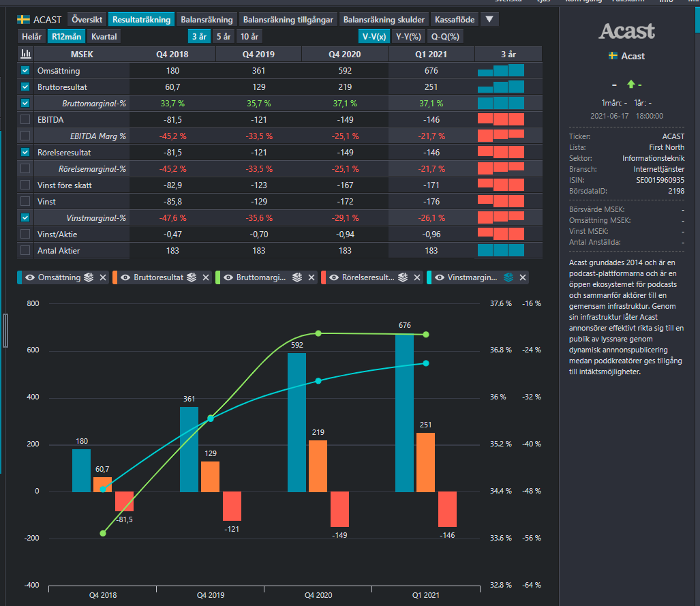Click the 676 revenue bar for Q1 2021
This screenshot has width=700, height=606.
coord(404,412)
